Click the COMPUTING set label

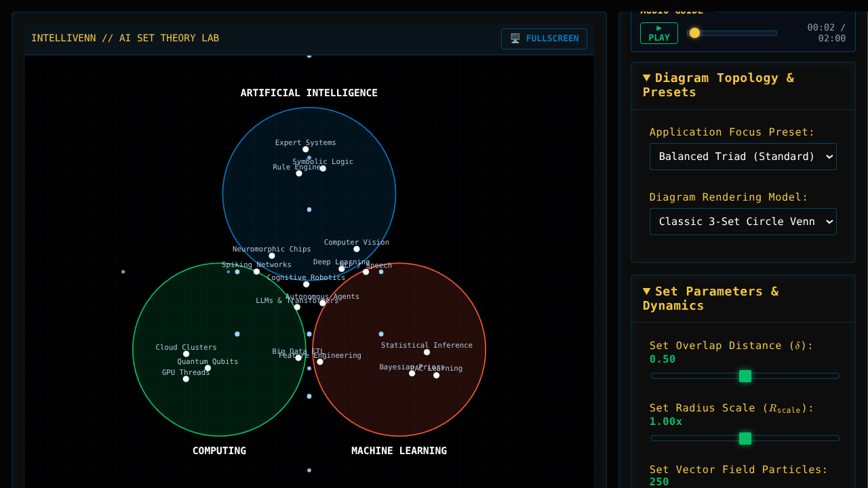point(219,451)
